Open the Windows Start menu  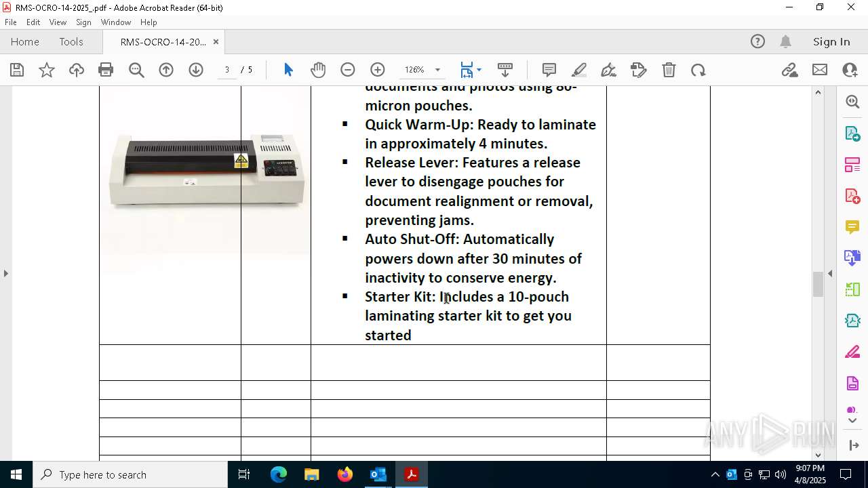coord(16,474)
